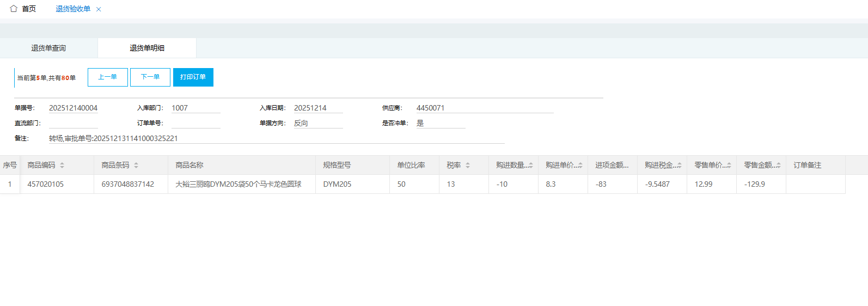Select the 退货单明细 tab
Screen dimensions: 868x306
[147, 48]
